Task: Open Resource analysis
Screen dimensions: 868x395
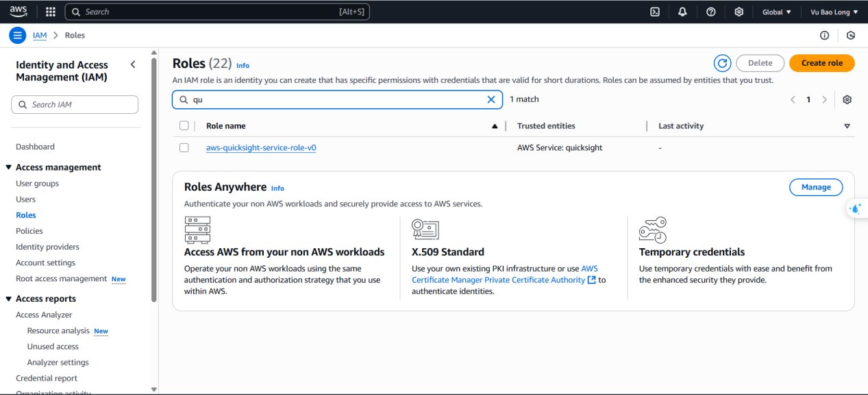Action: coord(58,331)
